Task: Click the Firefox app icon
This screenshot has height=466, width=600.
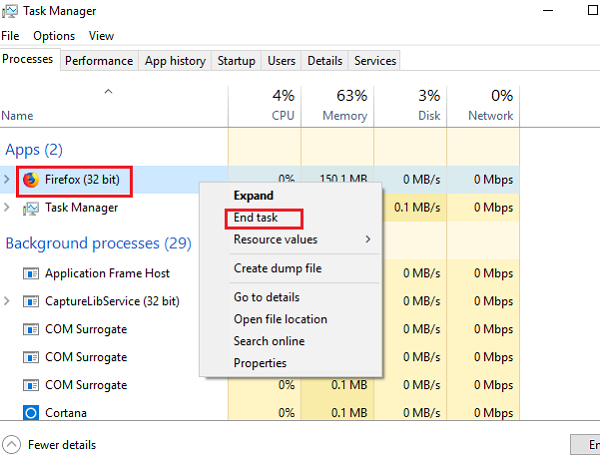Action: point(31,180)
